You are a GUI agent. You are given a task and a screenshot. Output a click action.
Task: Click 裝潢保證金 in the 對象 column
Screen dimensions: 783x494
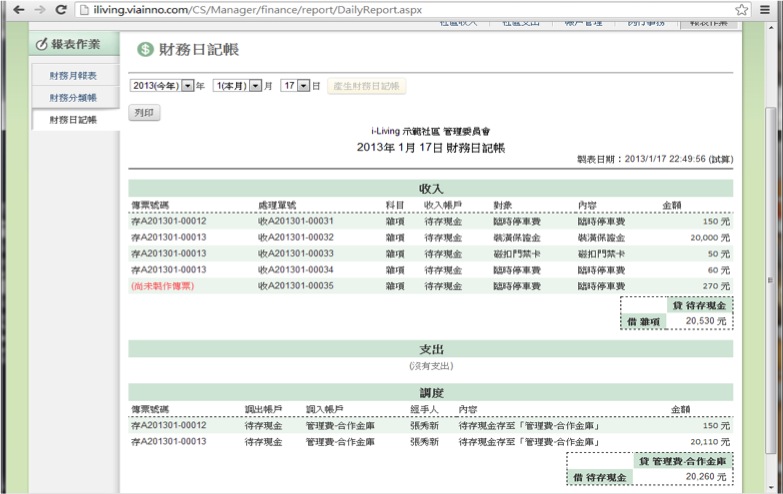[517, 238]
